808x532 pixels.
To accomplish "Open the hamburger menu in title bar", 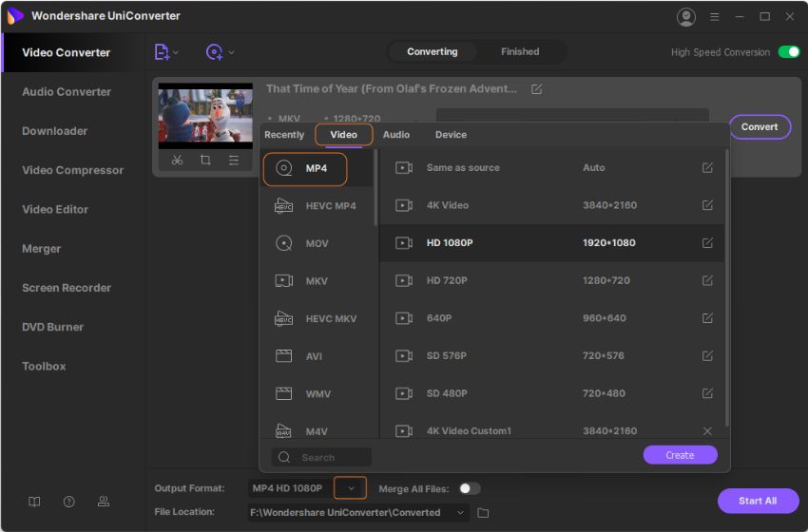I will [714, 17].
